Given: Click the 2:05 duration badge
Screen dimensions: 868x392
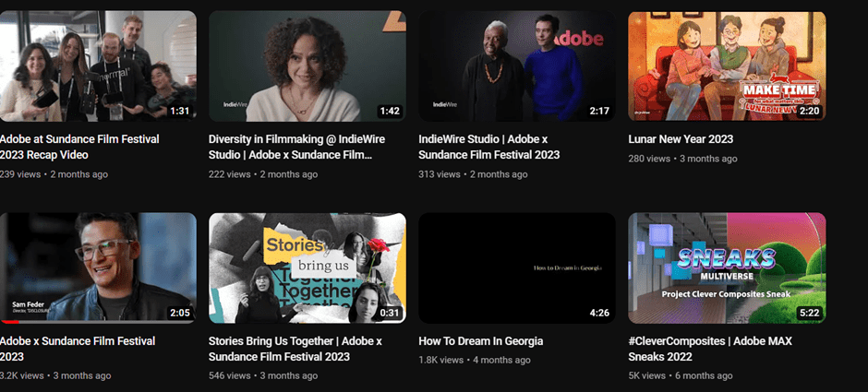Looking at the screenshot, I should (x=179, y=313).
